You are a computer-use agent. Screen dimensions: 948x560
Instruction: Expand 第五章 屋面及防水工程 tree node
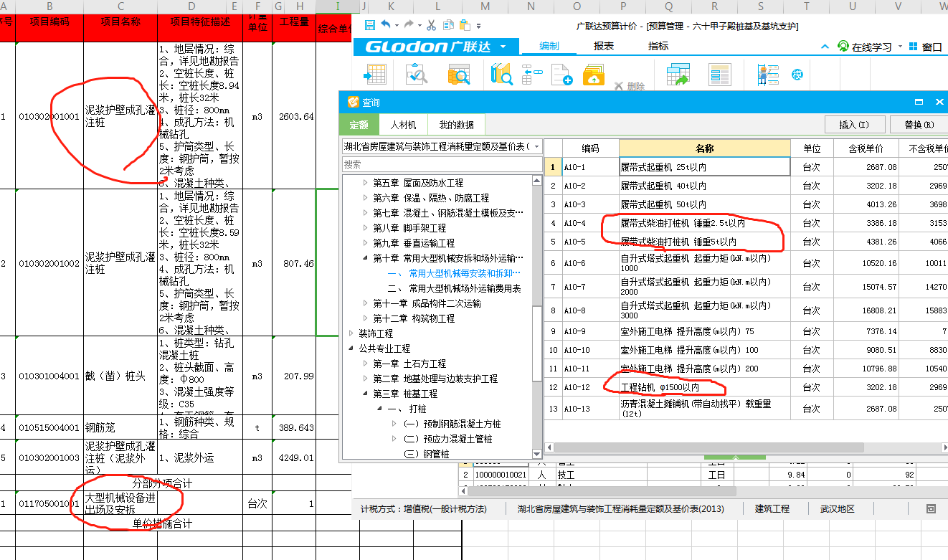[x=365, y=183]
